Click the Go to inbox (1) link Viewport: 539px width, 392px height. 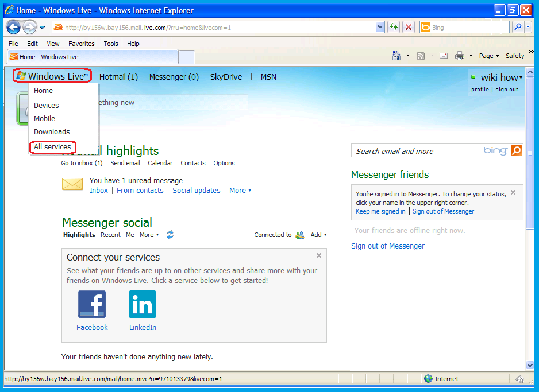(82, 163)
